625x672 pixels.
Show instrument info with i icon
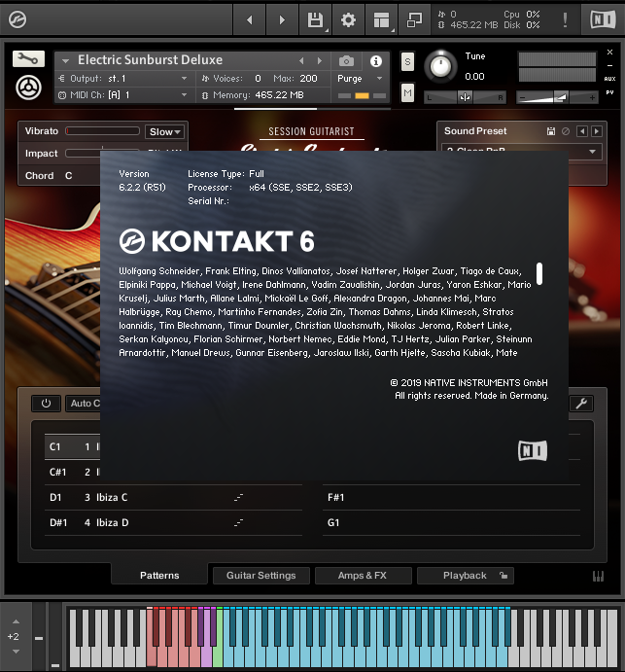click(x=376, y=61)
